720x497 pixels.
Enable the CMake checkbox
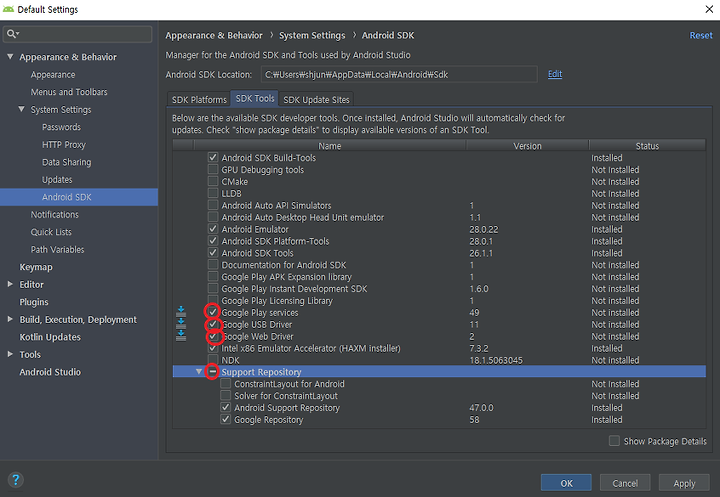[x=213, y=181]
